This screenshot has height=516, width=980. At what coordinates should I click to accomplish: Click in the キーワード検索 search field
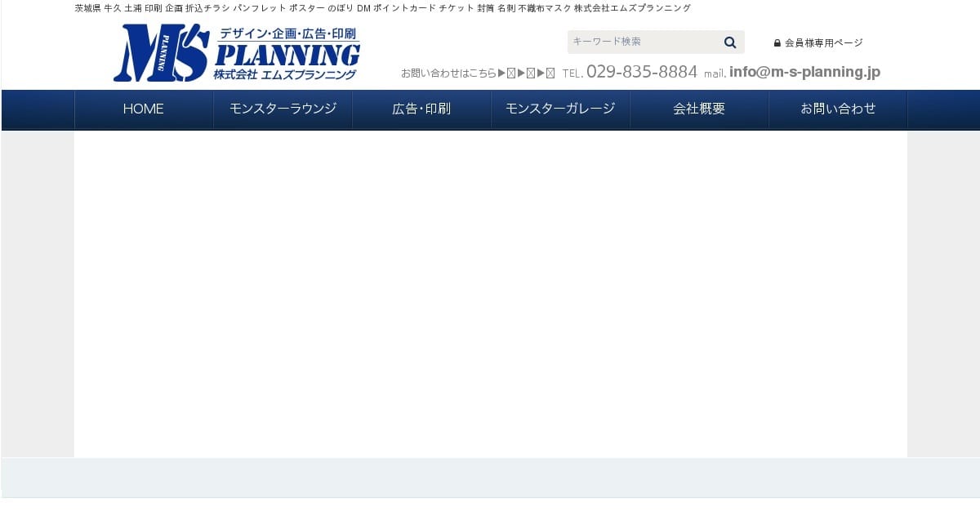[641, 42]
